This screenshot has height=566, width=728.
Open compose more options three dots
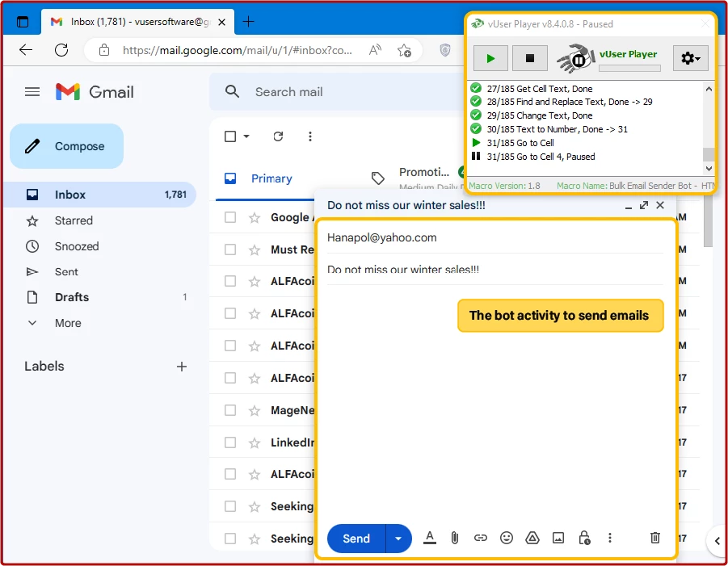click(609, 538)
